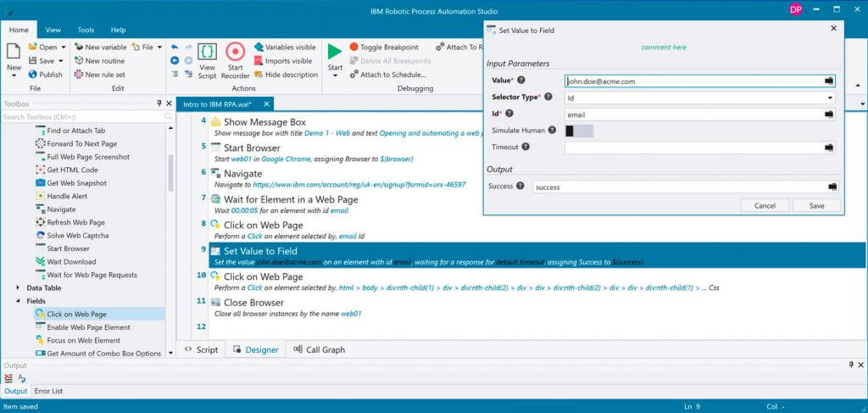
Task: Click the Success output field
Action: (x=685, y=187)
